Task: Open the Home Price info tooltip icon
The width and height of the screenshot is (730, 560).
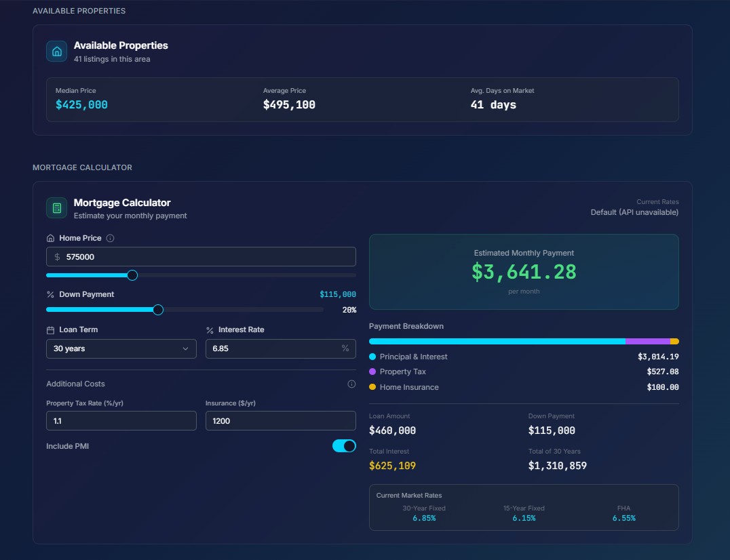Action: [111, 238]
